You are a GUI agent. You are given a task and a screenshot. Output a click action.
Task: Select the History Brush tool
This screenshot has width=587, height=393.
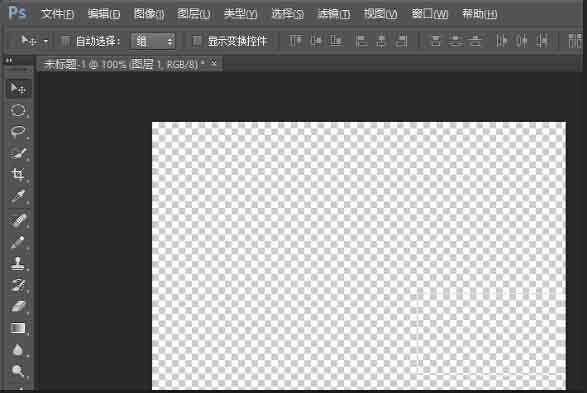pos(18,285)
